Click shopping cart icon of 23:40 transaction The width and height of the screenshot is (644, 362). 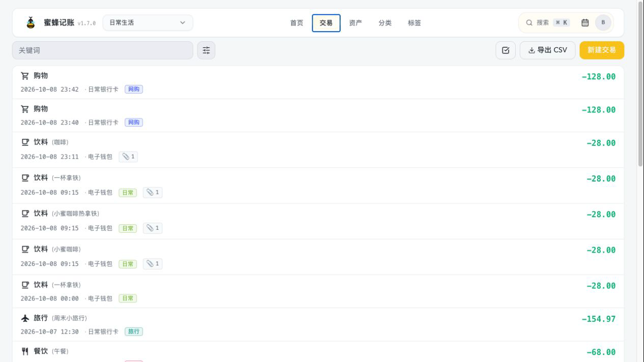(25, 109)
